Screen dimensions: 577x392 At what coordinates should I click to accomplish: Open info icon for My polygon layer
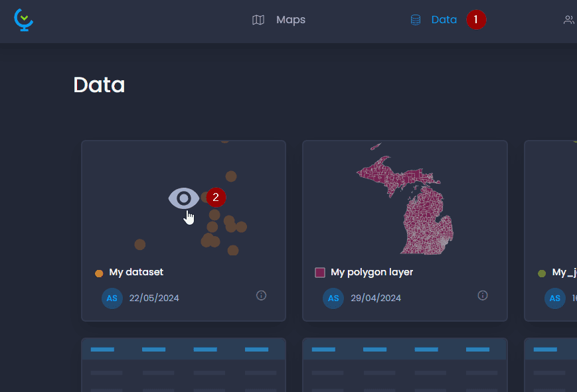coord(483,295)
